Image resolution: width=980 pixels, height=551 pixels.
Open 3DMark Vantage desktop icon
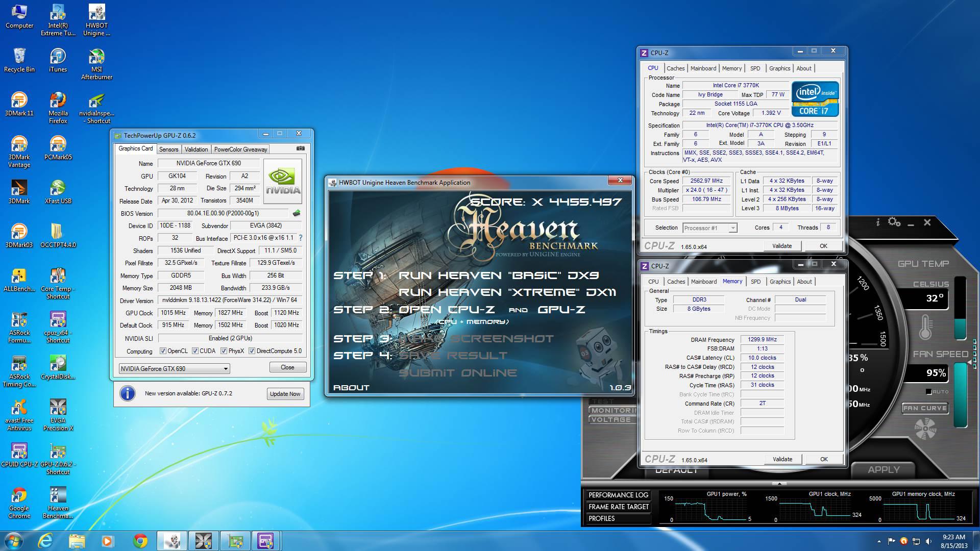coord(19,152)
